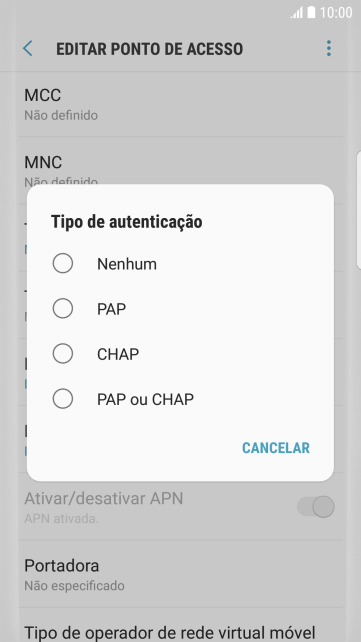Tap the signal strength status icon

click(297, 13)
